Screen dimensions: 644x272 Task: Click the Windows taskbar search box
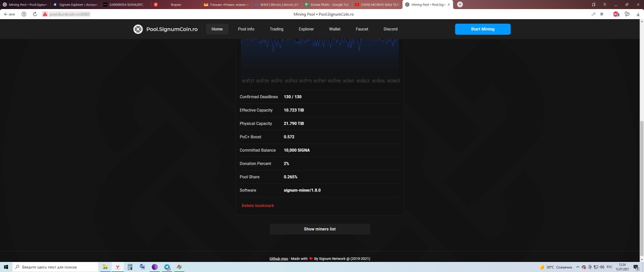56,267
